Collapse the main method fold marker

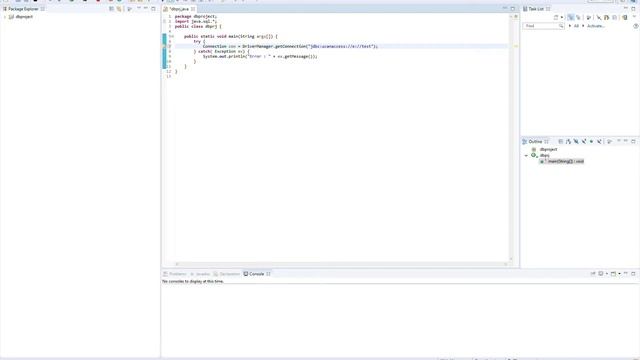[x=172, y=36]
